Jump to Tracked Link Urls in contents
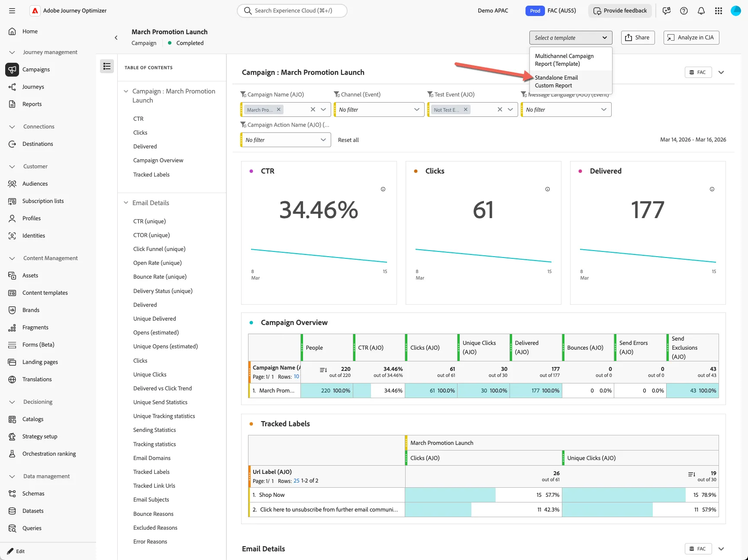The image size is (748, 560). coord(154,486)
